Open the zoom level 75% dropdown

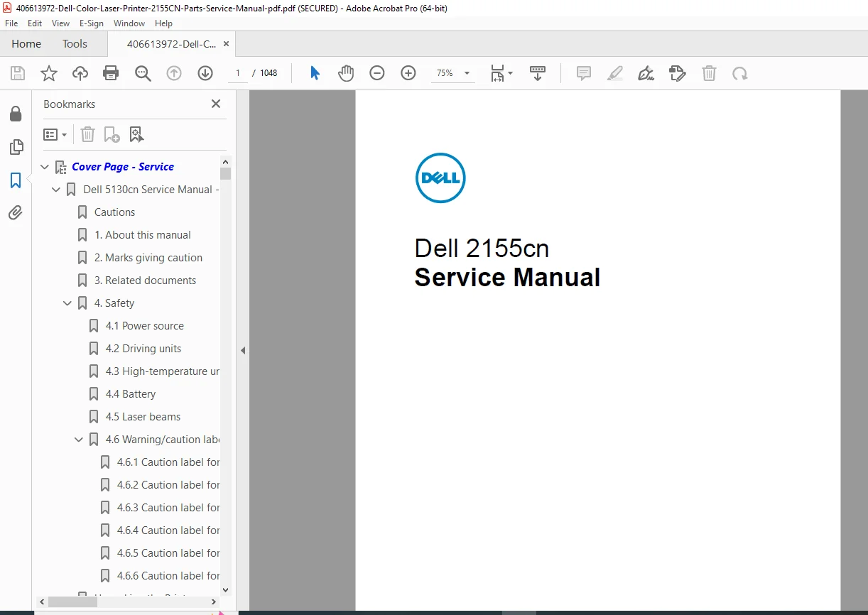point(467,73)
